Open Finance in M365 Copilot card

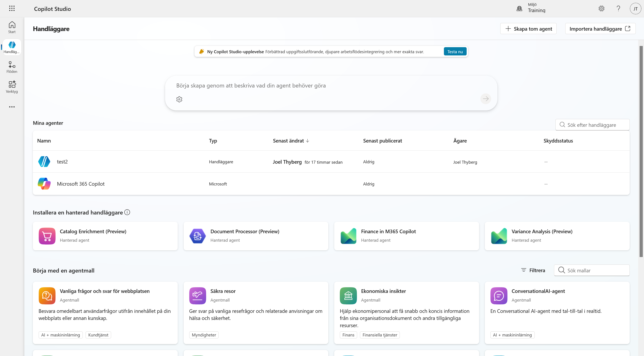pos(406,236)
